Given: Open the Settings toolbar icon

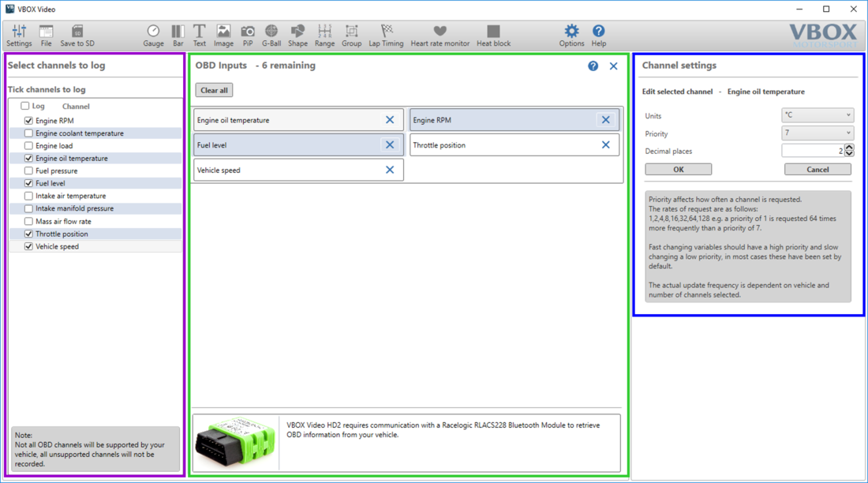Looking at the screenshot, I should pyautogui.click(x=19, y=36).
